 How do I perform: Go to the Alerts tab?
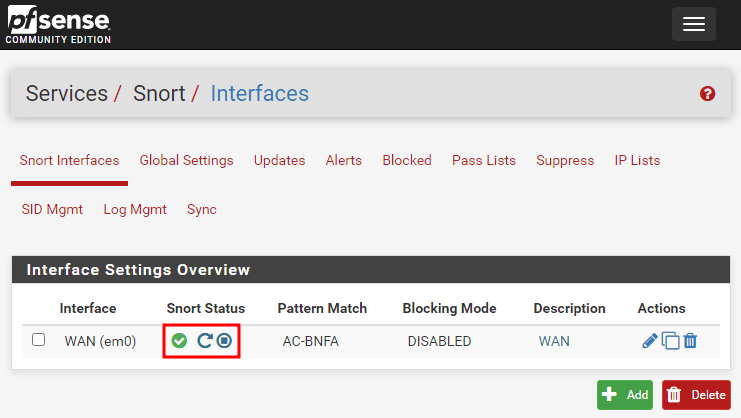click(x=343, y=160)
